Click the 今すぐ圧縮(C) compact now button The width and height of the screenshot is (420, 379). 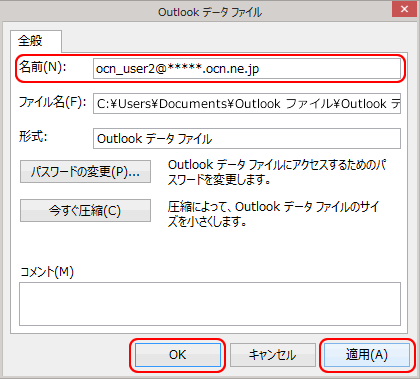click(85, 210)
